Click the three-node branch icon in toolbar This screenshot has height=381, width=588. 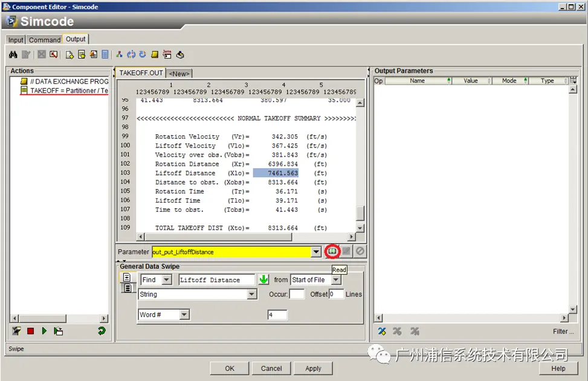(119, 55)
